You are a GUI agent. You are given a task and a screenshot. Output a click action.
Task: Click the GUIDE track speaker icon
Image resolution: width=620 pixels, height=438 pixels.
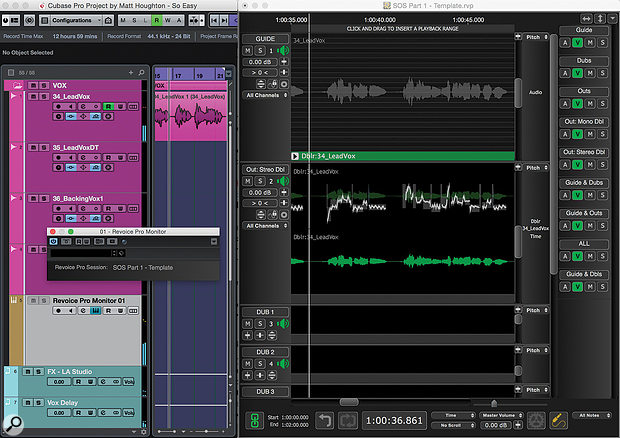tap(283, 51)
